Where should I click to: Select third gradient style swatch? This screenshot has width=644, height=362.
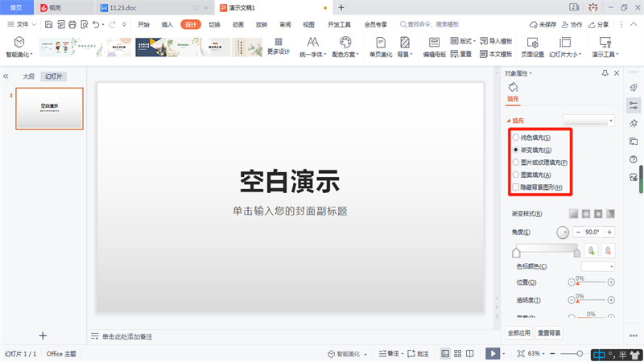point(598,213)
